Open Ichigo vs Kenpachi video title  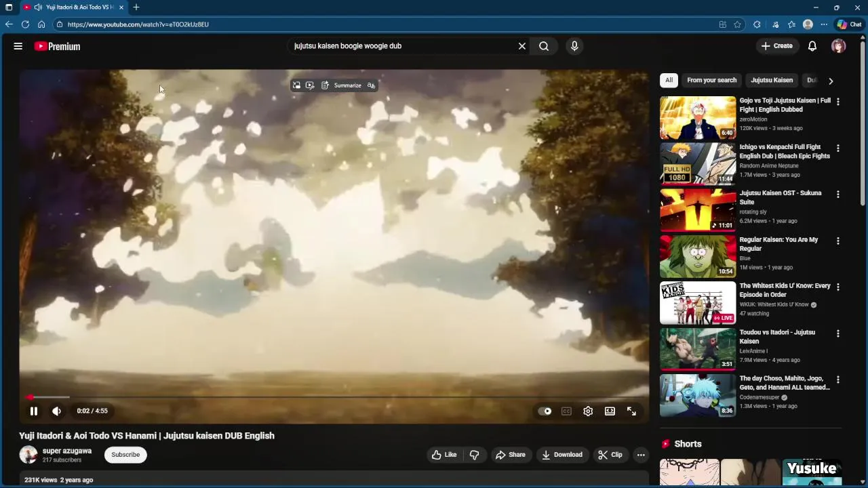785,151
